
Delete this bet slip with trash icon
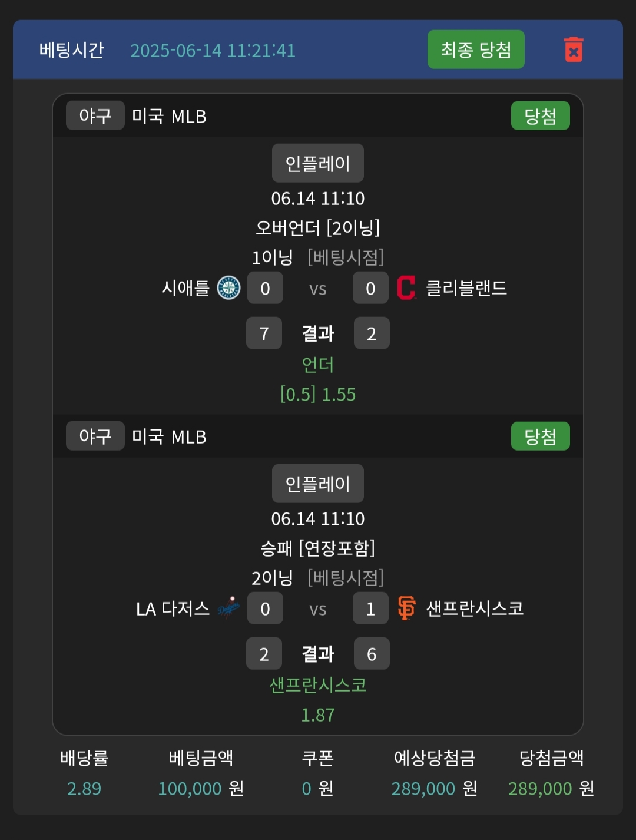pos(573,50)
